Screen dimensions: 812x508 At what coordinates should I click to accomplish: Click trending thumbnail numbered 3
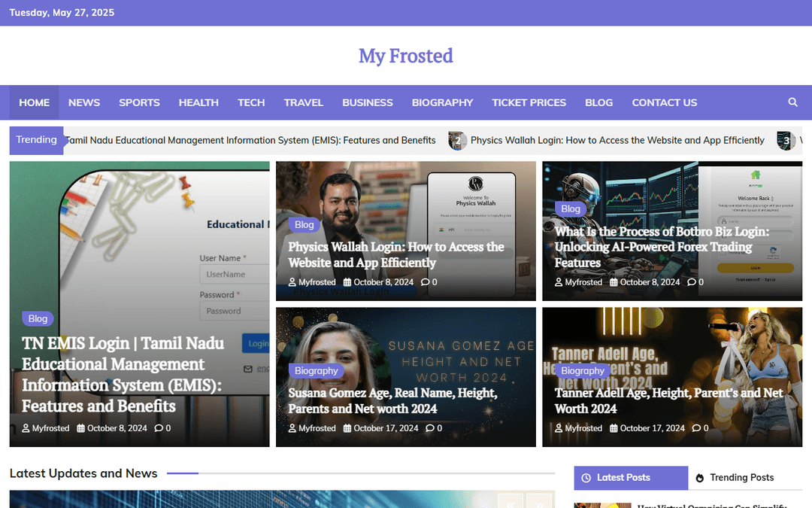(786, 141)
